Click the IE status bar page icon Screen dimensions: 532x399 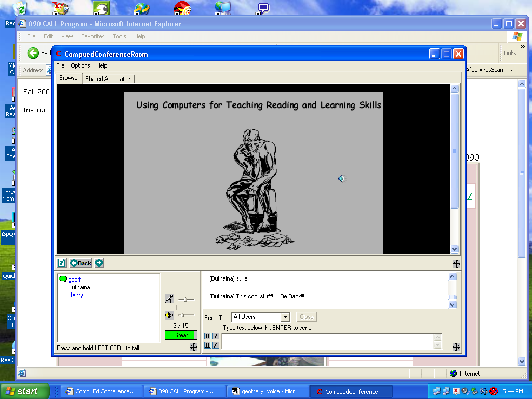pyautogui.click(x=22, y=373)
